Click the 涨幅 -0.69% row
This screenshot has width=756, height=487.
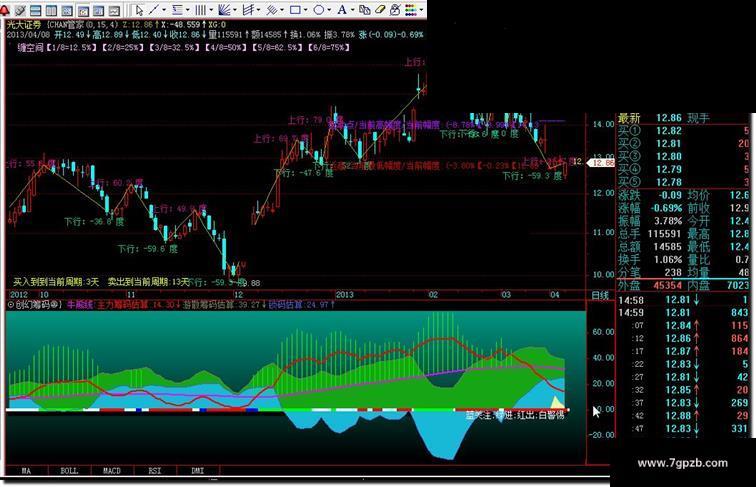pyautogui.click(x=650, y=208)
